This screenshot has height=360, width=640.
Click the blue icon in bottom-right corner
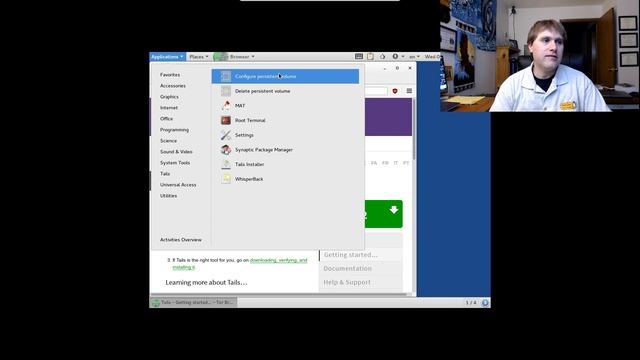[x=485, y=302]
